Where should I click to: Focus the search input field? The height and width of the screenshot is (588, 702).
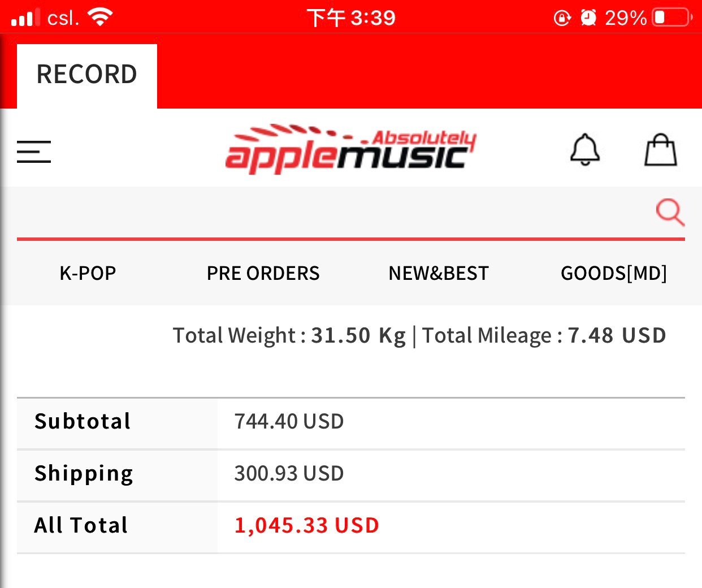pos(333,212)
